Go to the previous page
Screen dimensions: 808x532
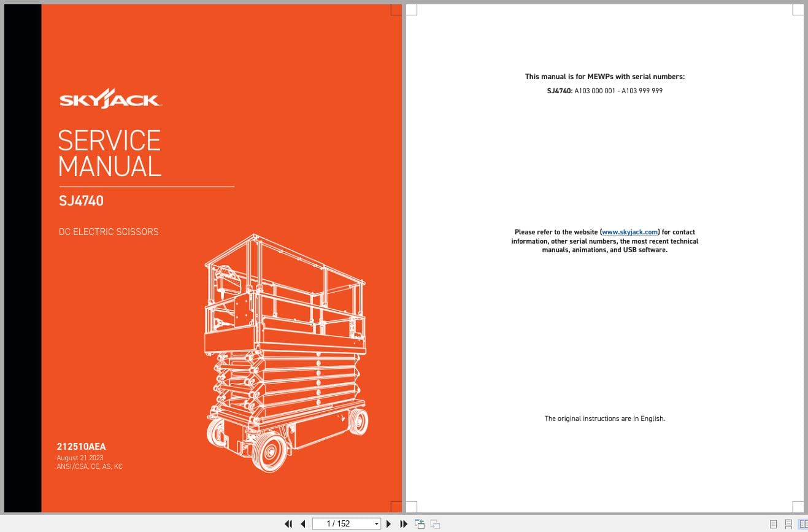302,523
